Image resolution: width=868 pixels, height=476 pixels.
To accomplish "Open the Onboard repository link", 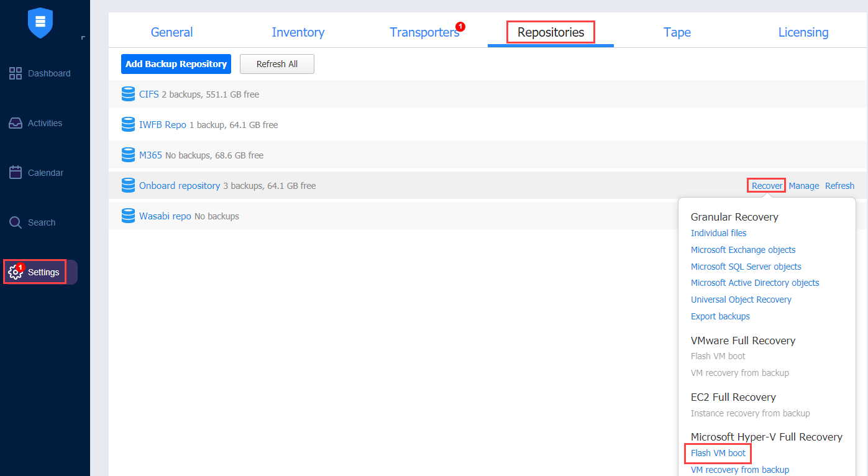I will [180, 186].
